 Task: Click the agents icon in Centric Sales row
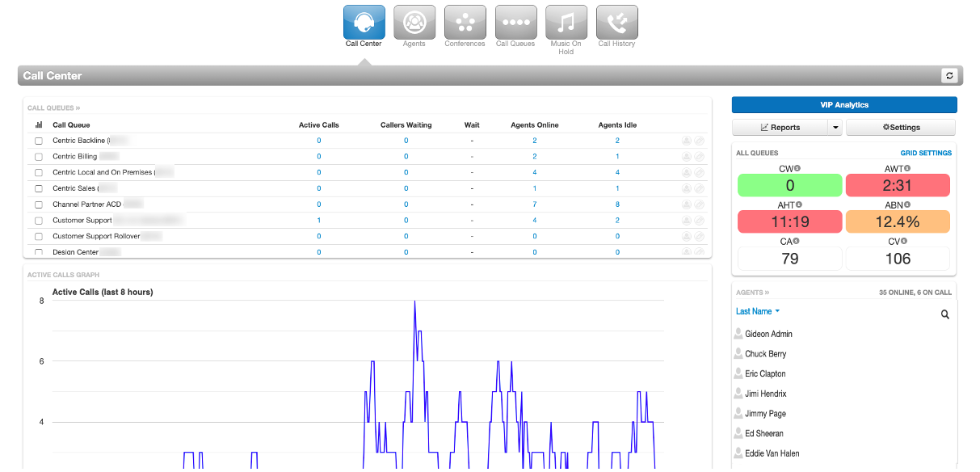687,188
